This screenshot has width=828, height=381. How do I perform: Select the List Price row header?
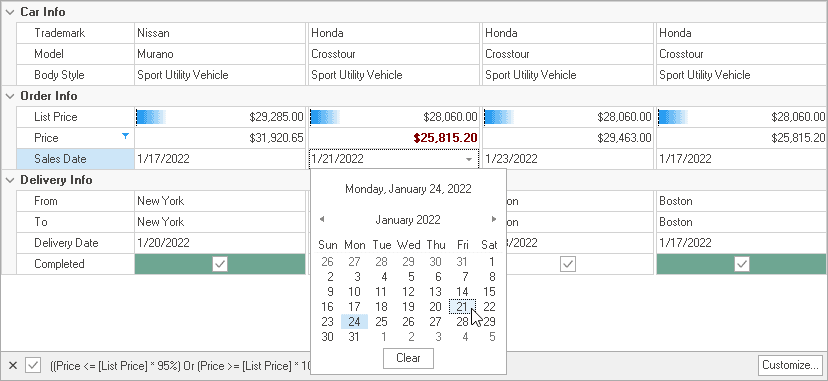[x=76, y=117]
